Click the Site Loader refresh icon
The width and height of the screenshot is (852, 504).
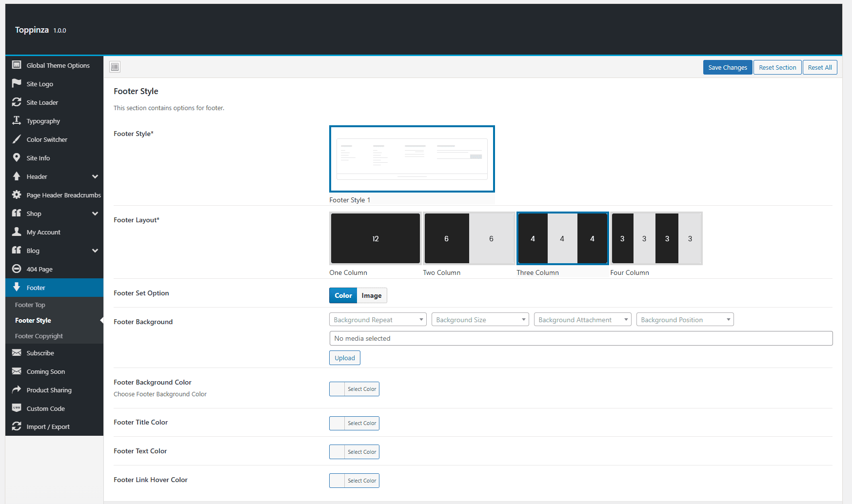coord(17,102)
